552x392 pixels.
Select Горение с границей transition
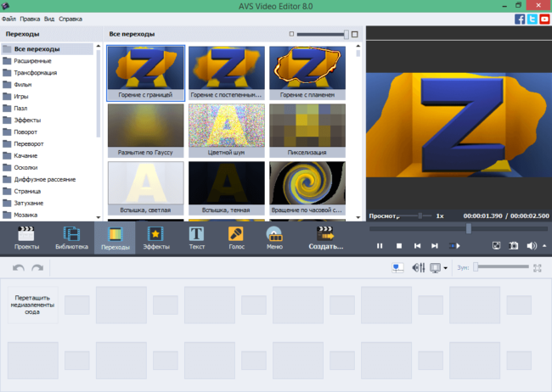146,73
